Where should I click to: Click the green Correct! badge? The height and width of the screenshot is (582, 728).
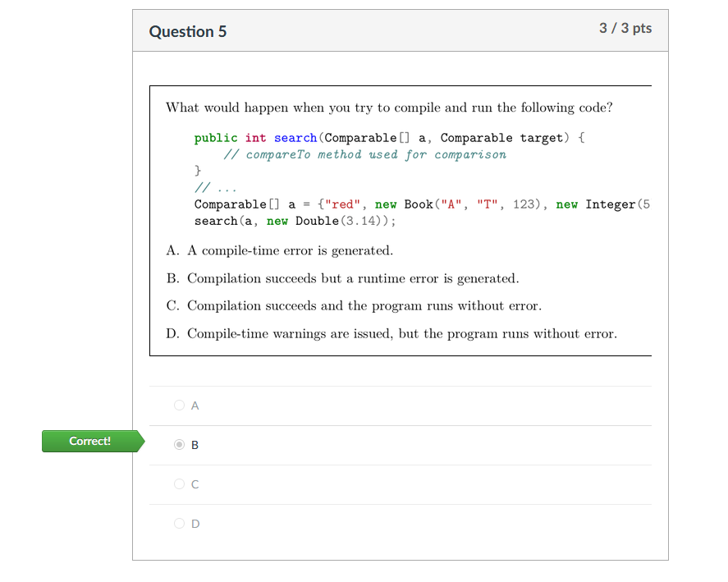pos(90,441)
